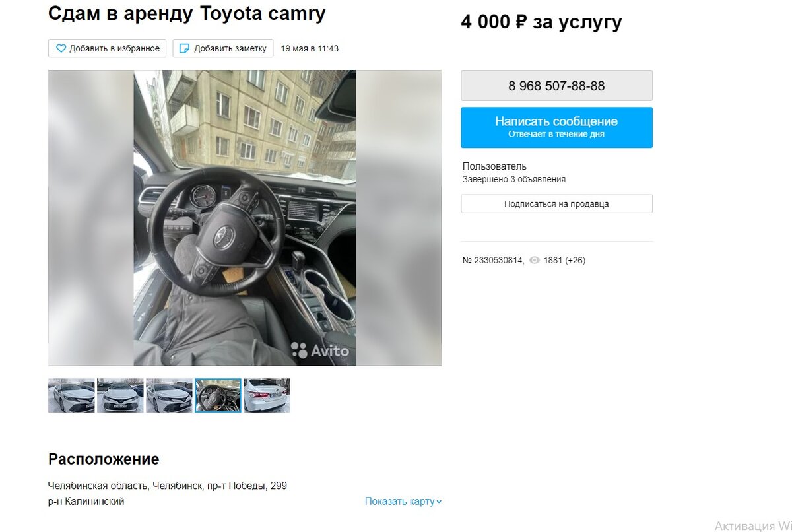Viewport: 792px width, 532px height.
Task: Select last thumbnail showing car rear
Action: (x=267, y=395)
